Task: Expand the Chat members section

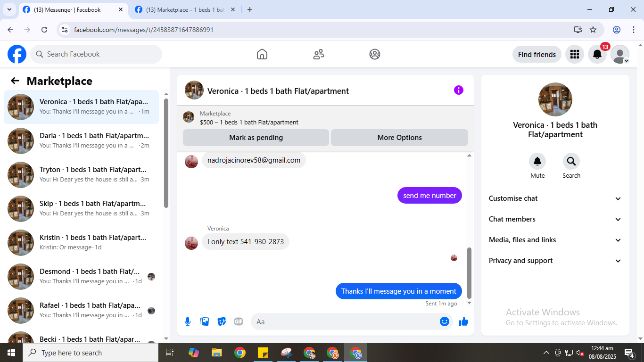Action: point(555,219)
